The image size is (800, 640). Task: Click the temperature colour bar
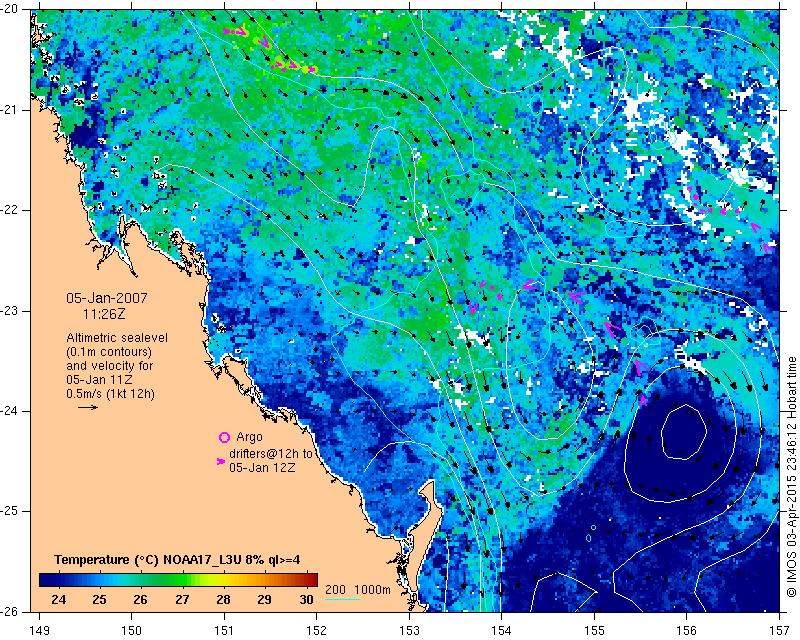[x=178, y=580]
